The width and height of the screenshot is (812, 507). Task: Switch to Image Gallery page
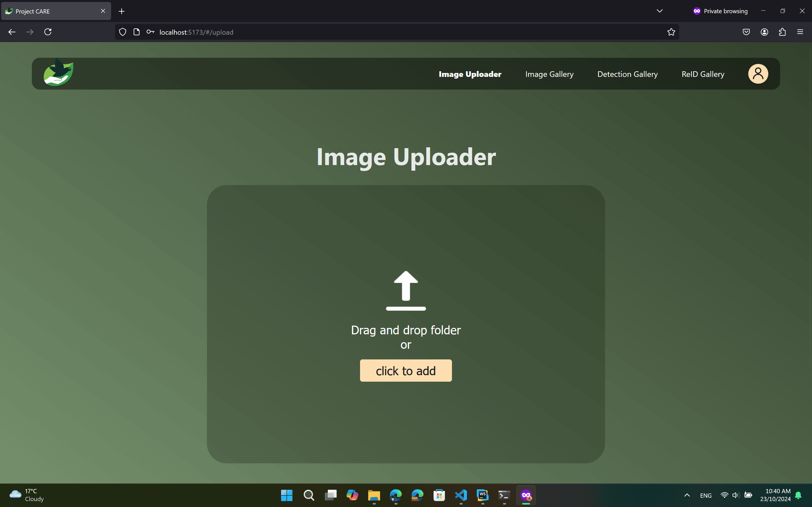coord(549,74)
